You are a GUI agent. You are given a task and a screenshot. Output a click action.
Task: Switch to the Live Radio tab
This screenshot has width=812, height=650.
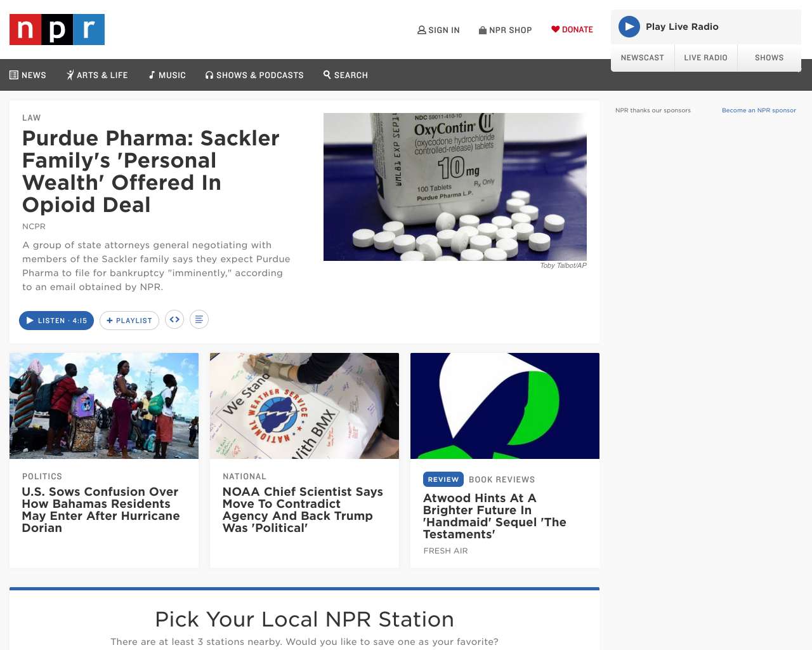point(706,58)
